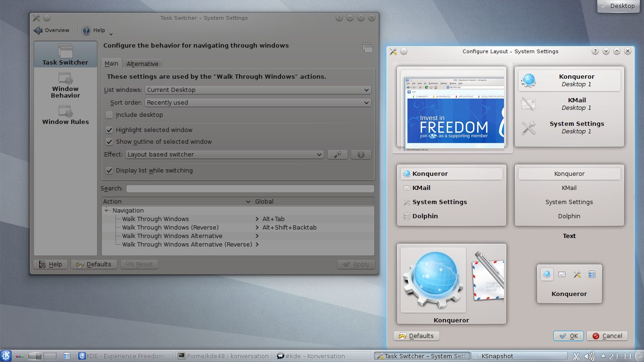Viewport: 644px width, 362px height.
Task: Expand the Help toolbar dropdown arrow
Action: coord(111,34)
